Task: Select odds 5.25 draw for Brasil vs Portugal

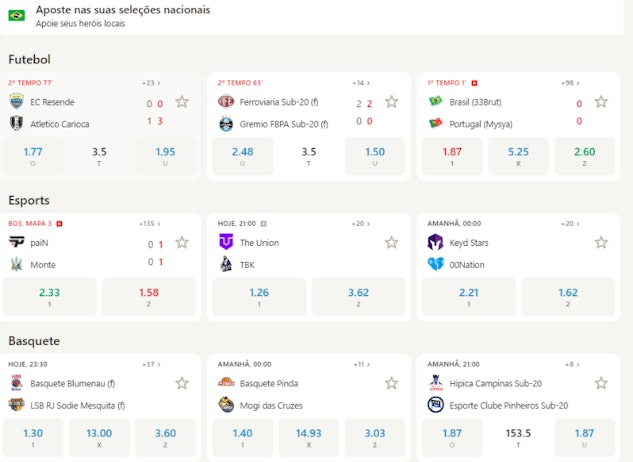Action: (518, 156)
